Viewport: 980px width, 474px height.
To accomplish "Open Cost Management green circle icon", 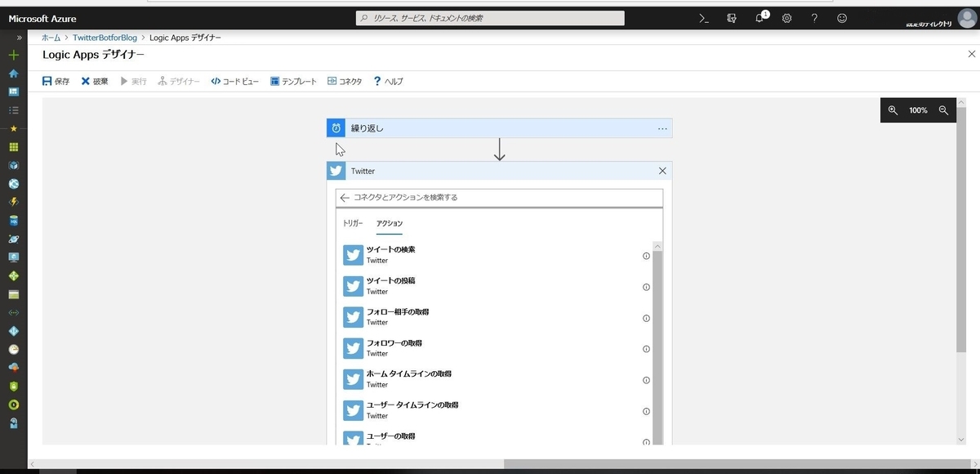I will click(13, 405).
